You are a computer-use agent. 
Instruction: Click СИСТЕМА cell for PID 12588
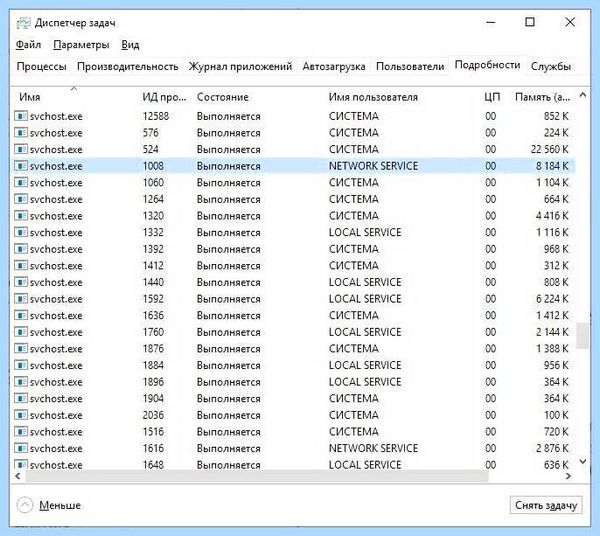coord(354,116)
